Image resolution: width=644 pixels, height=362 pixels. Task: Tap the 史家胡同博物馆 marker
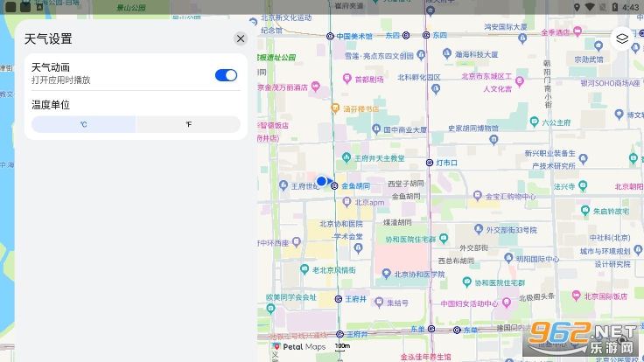coord(493,140)
